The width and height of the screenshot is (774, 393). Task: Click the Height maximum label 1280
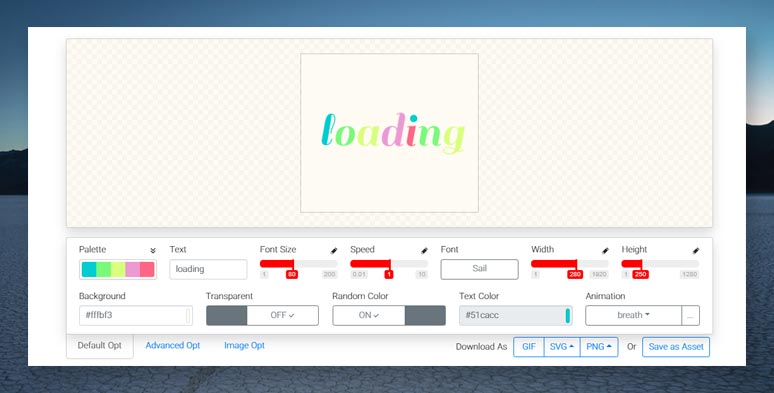pyautogui.click(x=689, y=275)
